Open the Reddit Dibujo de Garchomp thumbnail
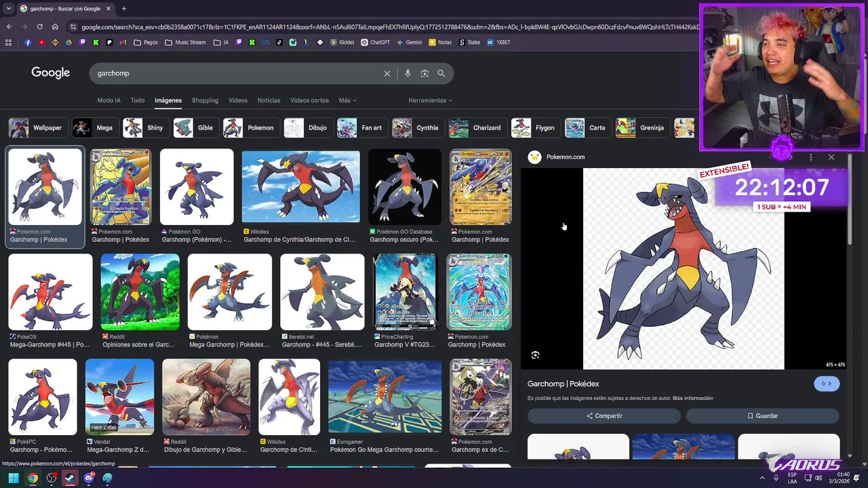This screenshot has width=868, height=488. tap(206, 397)
